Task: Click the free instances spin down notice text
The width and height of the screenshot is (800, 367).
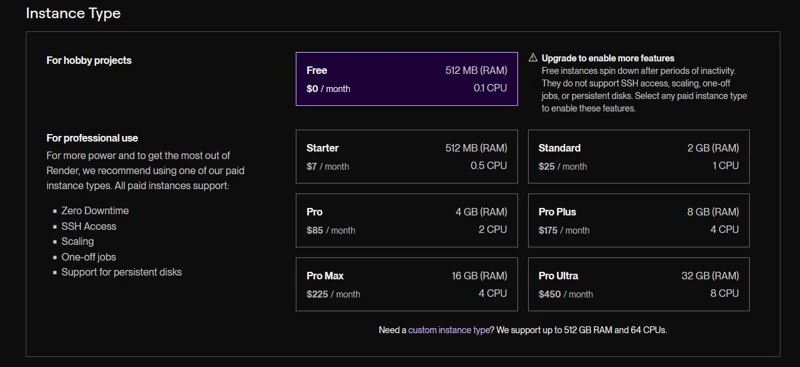Action: point(644,89)
